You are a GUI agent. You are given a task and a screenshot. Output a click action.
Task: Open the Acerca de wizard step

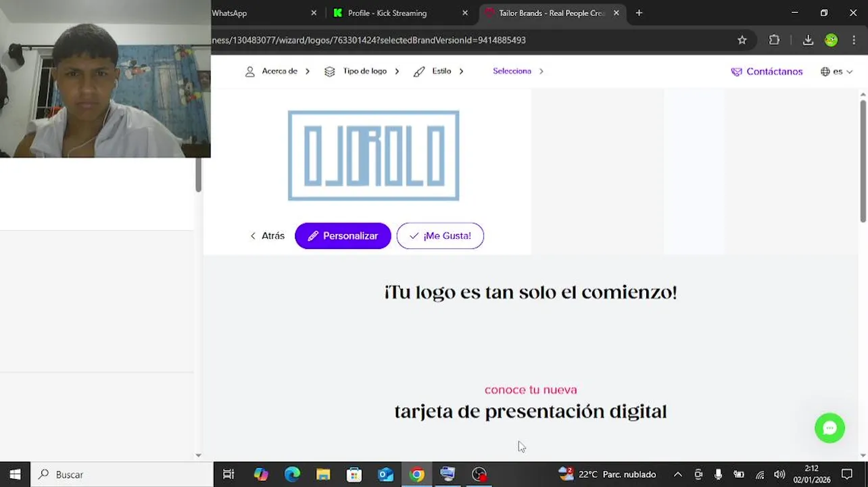tap(279, 71)
